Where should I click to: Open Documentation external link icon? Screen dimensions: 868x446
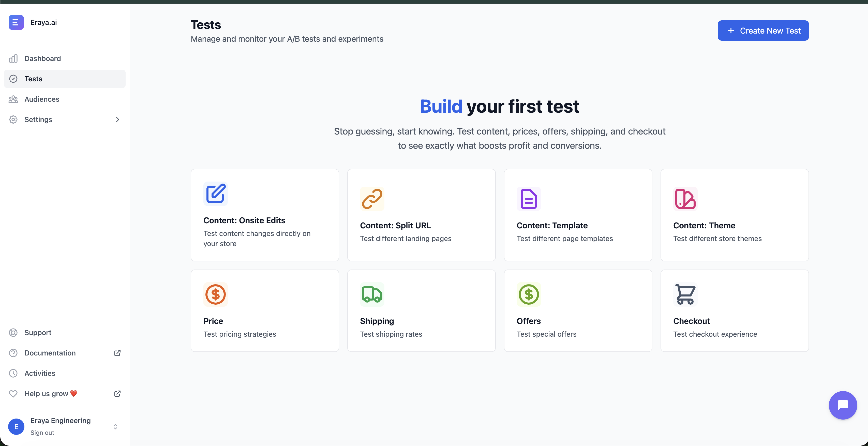coord(117,353)
